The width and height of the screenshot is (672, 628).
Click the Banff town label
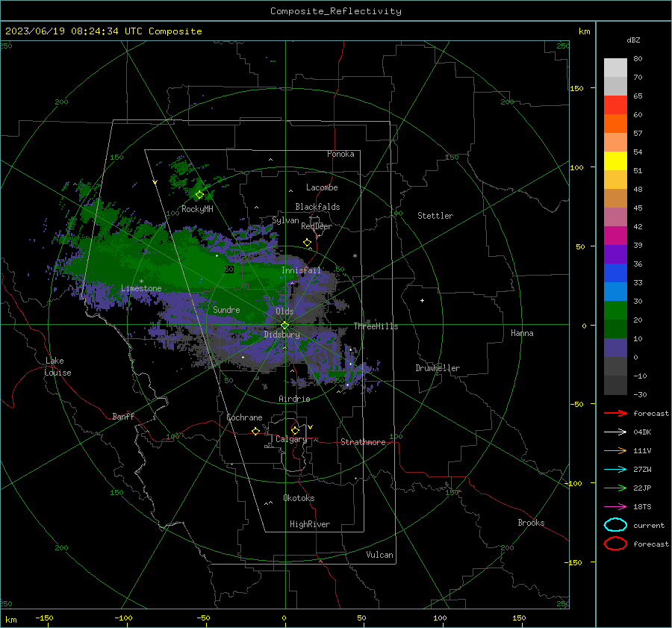[123, 416]
